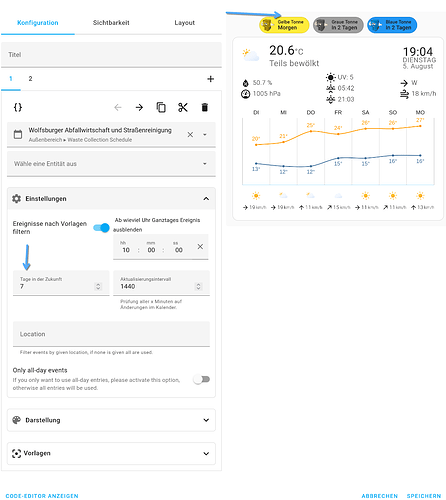Screen dimensions: 446x500
Task: Clear the all-day event hide time
Action: (200, 247)
